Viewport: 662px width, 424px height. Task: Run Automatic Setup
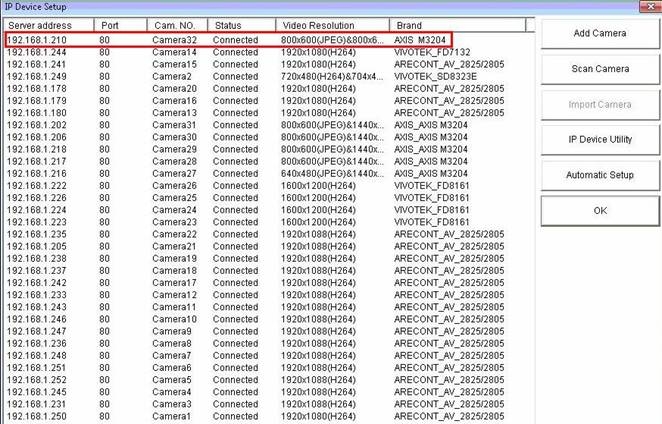[x=600, y=175]
